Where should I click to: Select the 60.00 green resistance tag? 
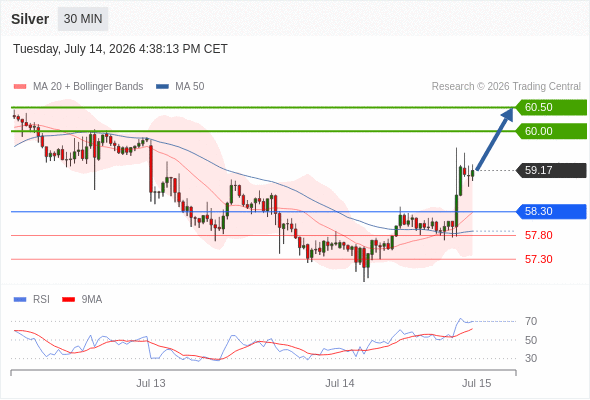[x=551, y=131]
